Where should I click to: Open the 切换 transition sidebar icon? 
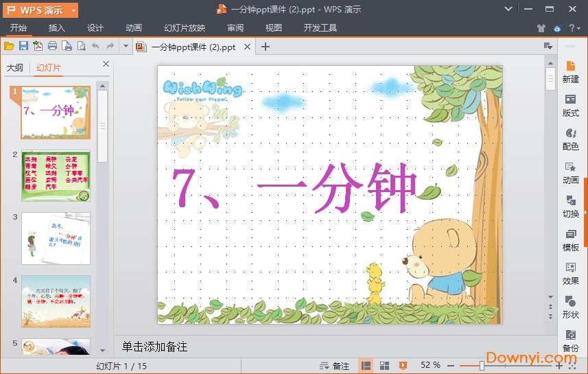click(570, 207)
